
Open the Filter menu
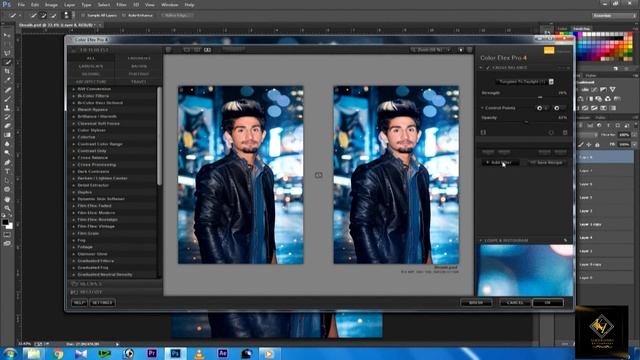click(121, 5)
